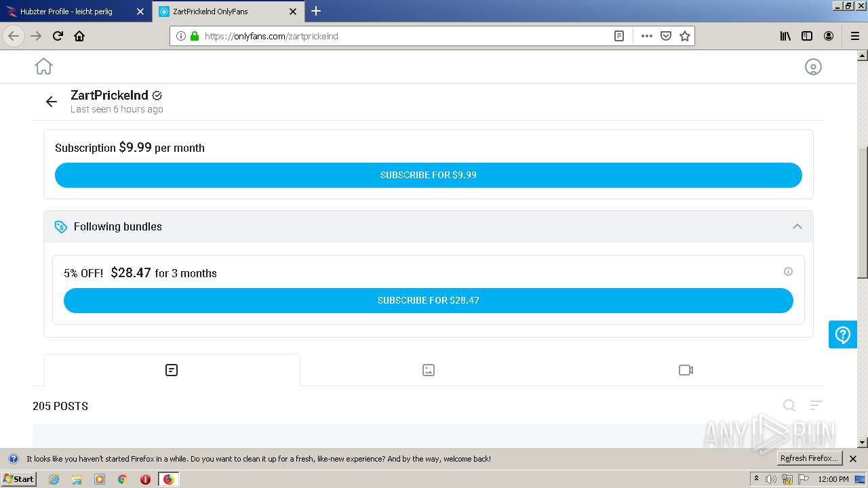Screen dimensions: 868x488
Task: Collapse the Following bundles section
Action: tap(797, 226)
